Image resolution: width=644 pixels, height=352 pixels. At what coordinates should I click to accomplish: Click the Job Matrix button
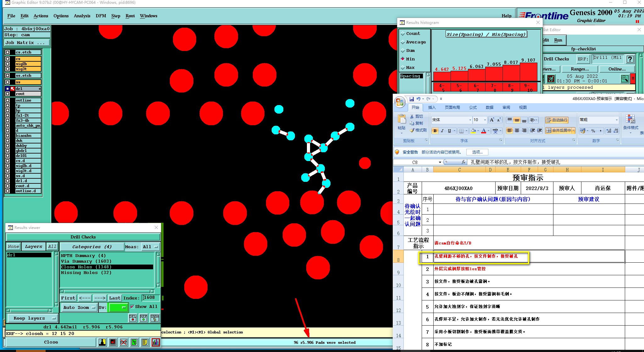27,43
